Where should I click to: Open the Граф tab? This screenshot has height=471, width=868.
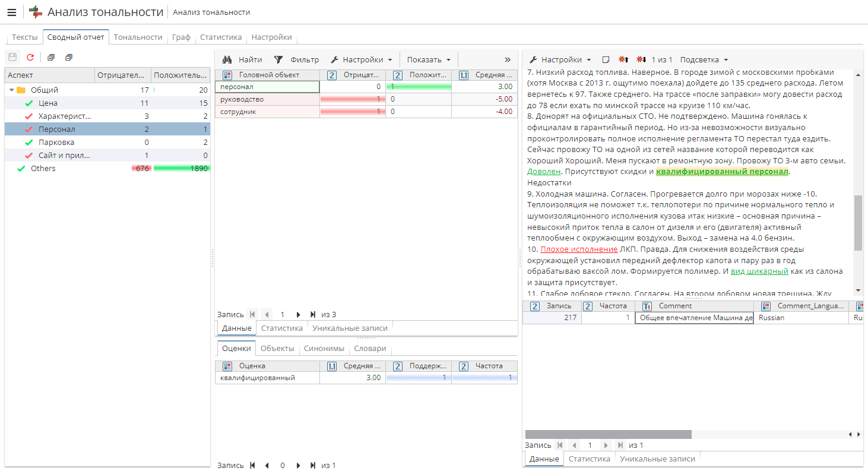[x=181, y=37]
